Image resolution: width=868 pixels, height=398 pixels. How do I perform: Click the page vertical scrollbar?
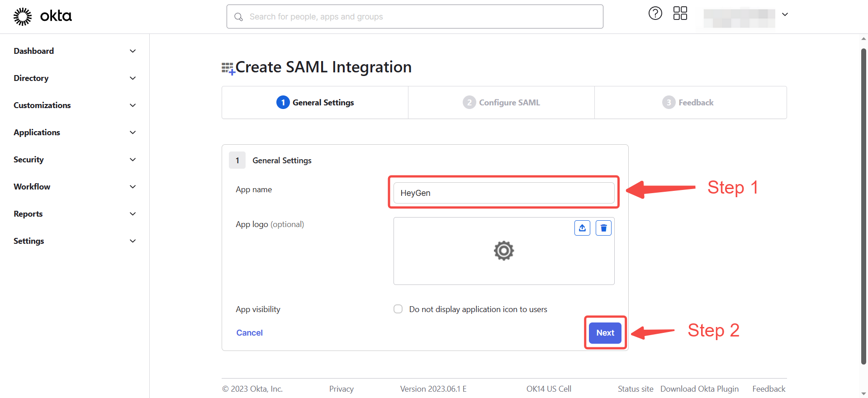(x=863, y=206)
